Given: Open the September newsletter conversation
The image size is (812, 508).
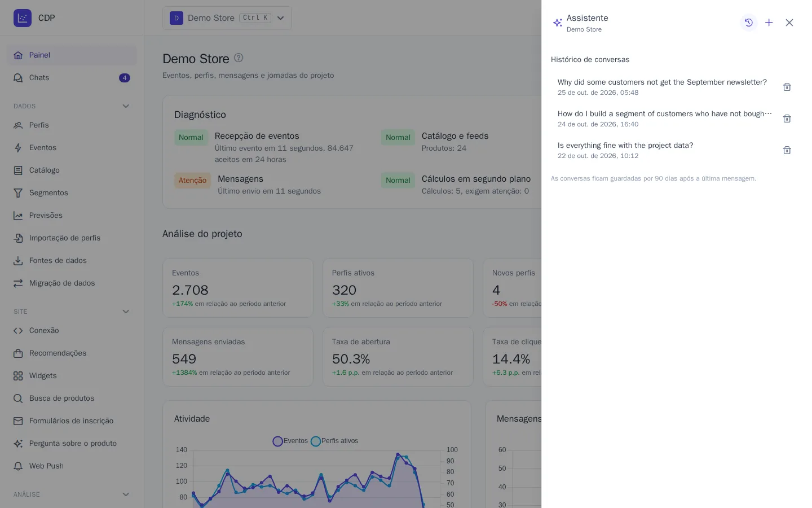Looking at the screenshot, I should [x=663, y=87].
